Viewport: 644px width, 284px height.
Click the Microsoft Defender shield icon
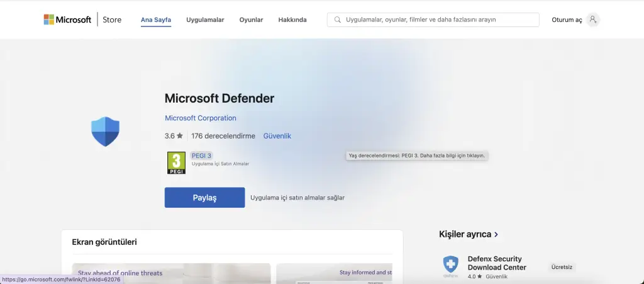(105, 132)
